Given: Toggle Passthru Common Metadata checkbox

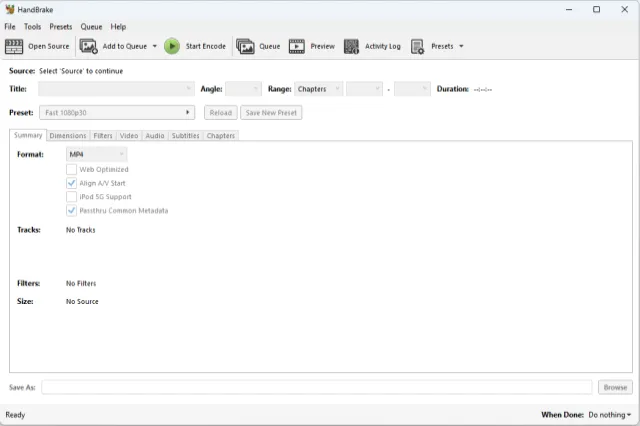Looking at the screenshot, I should pyautogui.click(x=71, y=211).
